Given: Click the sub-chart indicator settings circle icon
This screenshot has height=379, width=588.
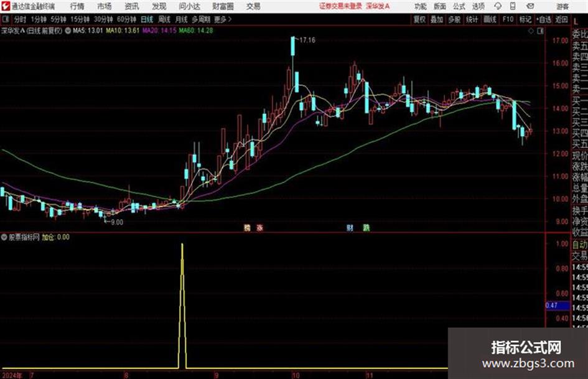Looking at the screenshot, I should click(4, 237).
